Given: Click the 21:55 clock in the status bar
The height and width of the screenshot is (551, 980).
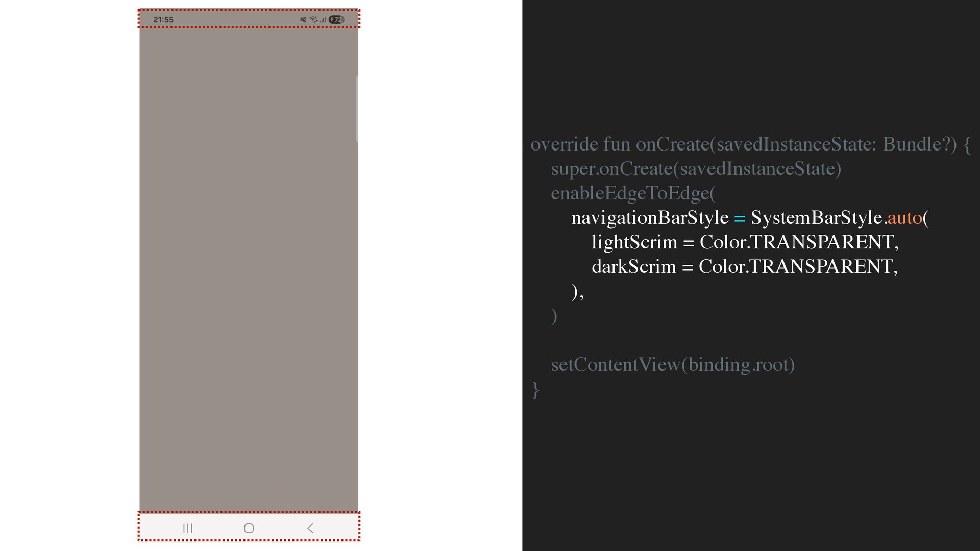Looking at the screenshot, I should (x=163, y=20).
